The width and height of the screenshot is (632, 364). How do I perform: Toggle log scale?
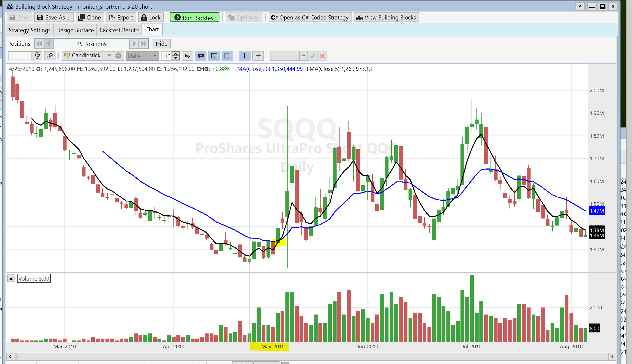(x=187, y=56)
